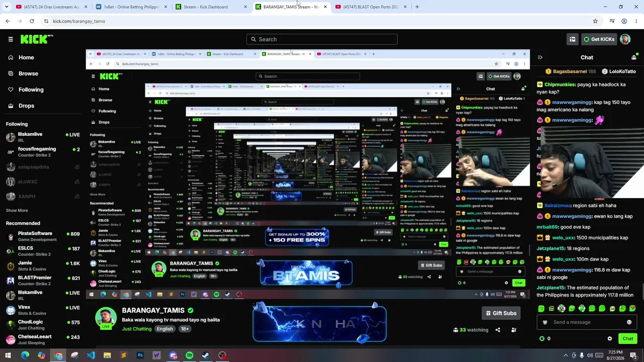Image resolution: width=644 pixels, height=362 pixels.
Task: Open a new browser tab
Action: click(x=417, y=7)
